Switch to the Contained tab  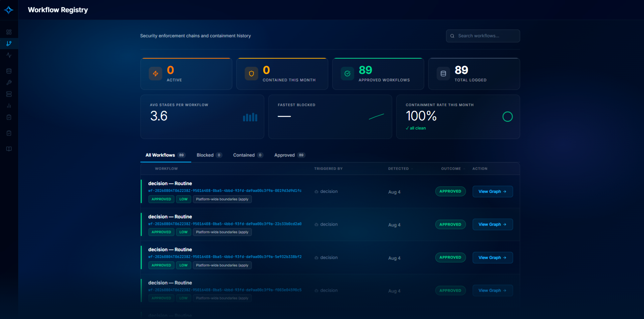pos(248,155)
